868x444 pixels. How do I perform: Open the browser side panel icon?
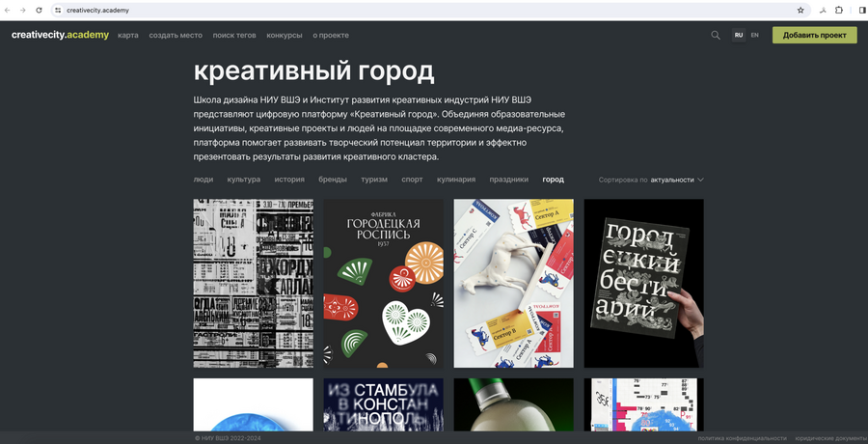point(862,10)
